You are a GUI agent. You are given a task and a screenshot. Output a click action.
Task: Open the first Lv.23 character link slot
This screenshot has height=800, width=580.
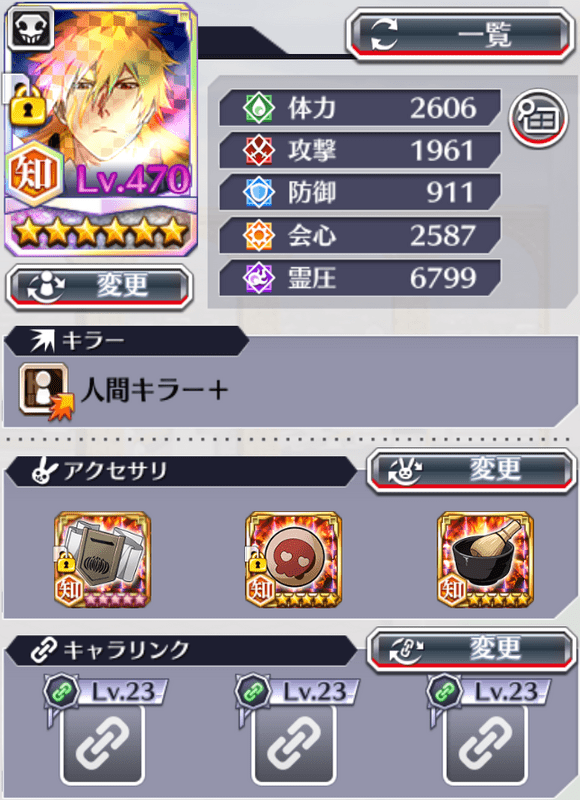(x=102, y=743)
